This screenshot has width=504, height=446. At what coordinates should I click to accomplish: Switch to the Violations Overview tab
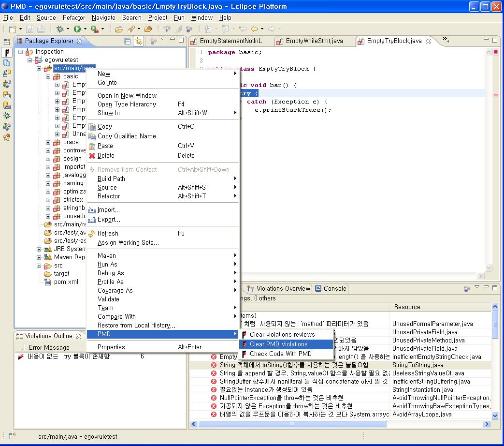(283, 289)
